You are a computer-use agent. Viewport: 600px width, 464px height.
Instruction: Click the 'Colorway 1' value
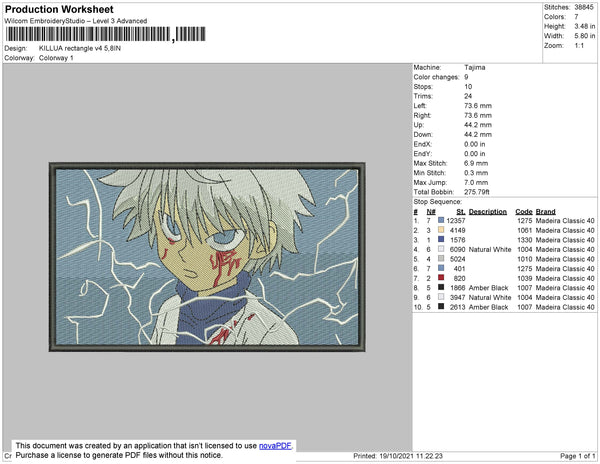(56, 58)
